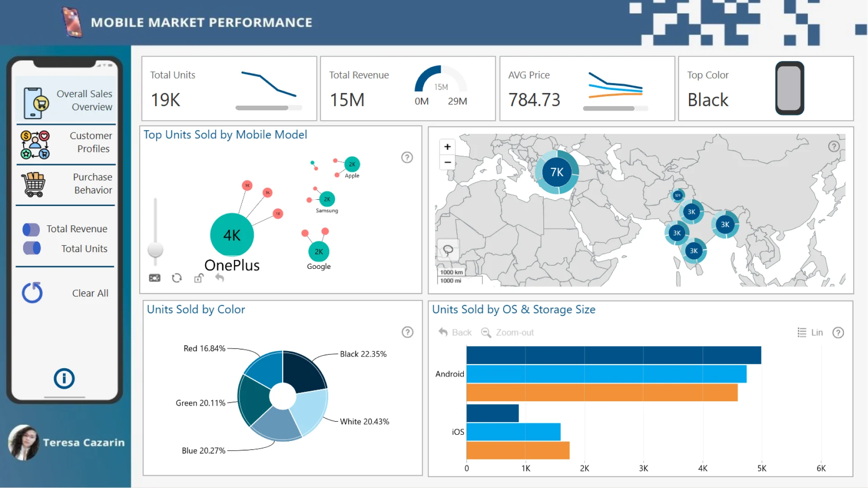This screenshot has width=868, height=488.
Task: Activate the lasso select tool on map
Action: (x=448, y=250)
